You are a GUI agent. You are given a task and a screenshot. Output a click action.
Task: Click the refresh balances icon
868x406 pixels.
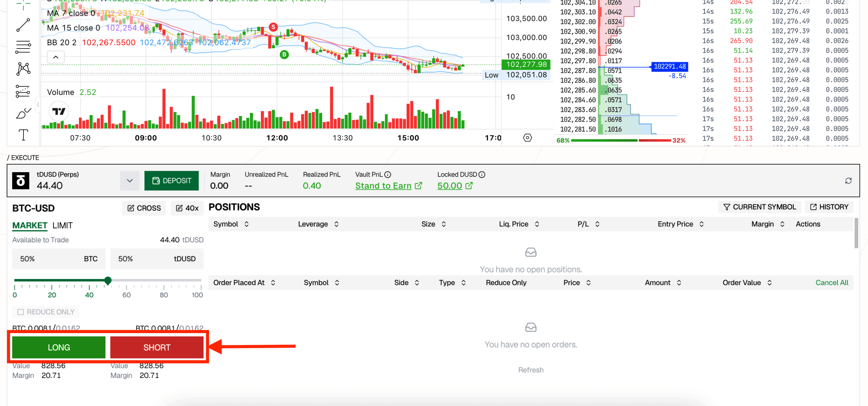(x=848, y=181)
